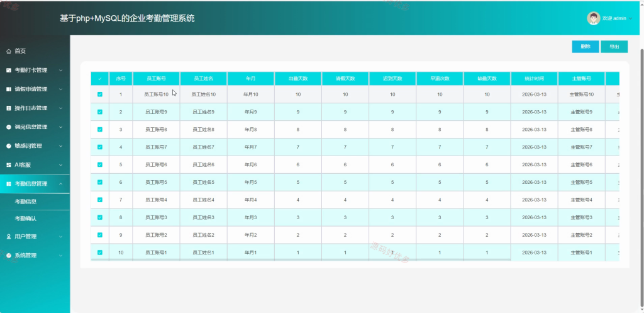The width and height of the screenshot is (644, 313).
Task: Uncheck the checkbox for row 员工账号9
Action: [100, 112]
